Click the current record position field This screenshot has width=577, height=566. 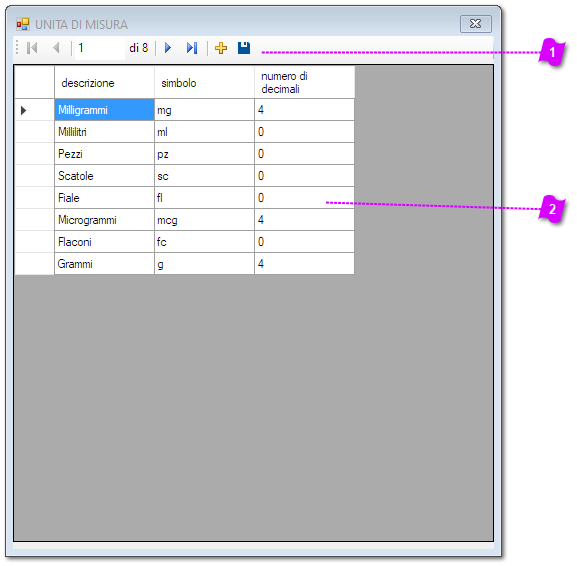[100, 48]
